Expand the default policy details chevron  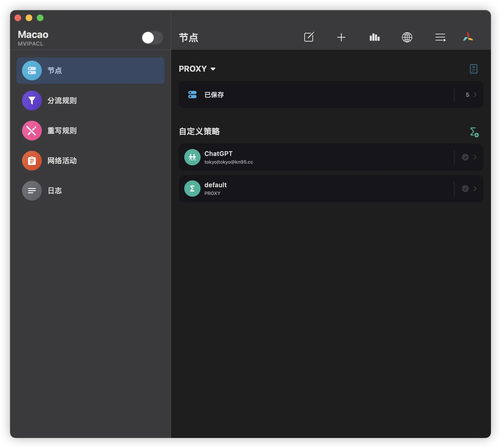pyautogui.click(x=475, y=189)
